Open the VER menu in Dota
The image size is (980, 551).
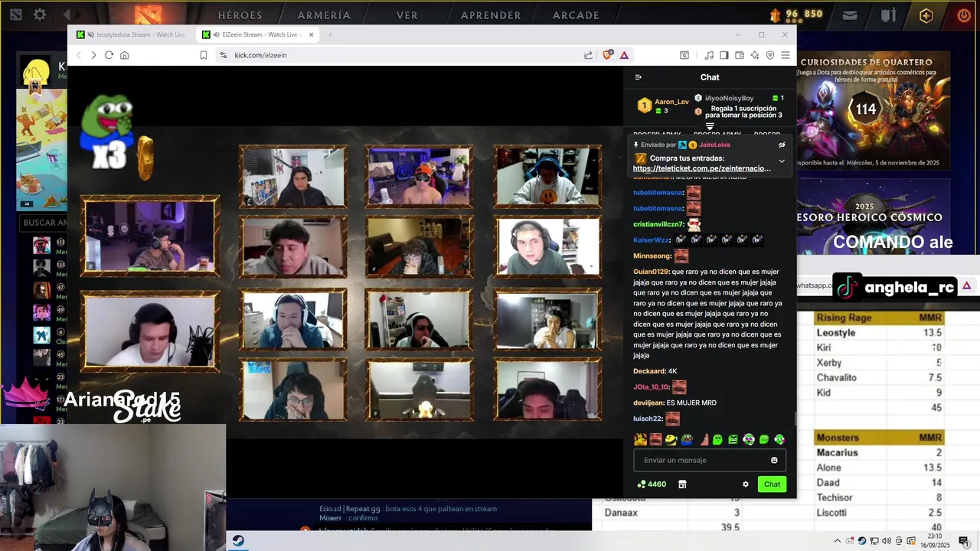pos(407,15)
